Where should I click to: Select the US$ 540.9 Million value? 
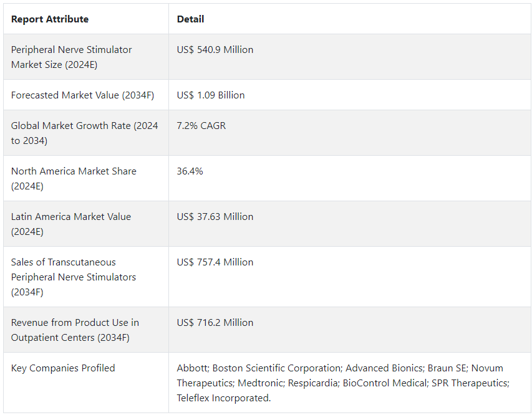tap(215, 50)
